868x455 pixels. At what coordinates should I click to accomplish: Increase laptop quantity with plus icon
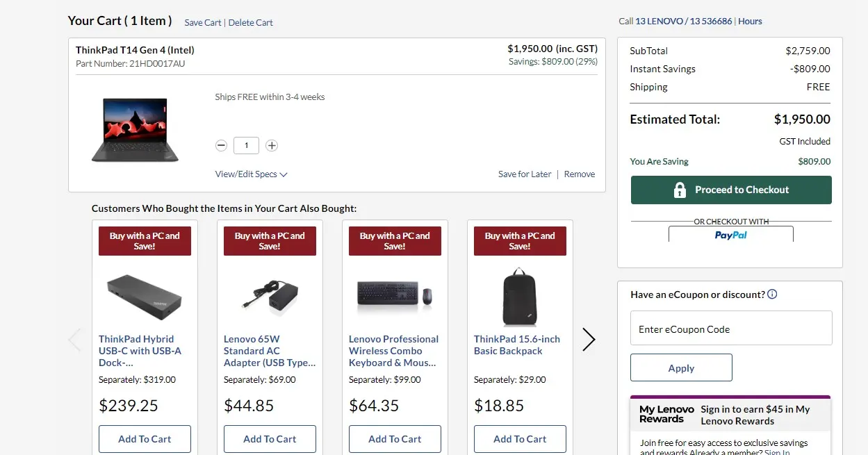click(272, 146)
